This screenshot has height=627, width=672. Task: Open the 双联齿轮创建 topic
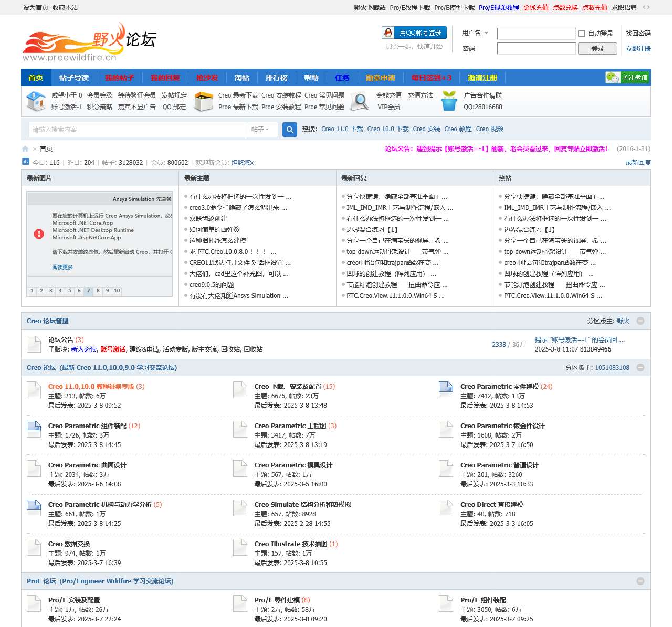click(208, 219)
